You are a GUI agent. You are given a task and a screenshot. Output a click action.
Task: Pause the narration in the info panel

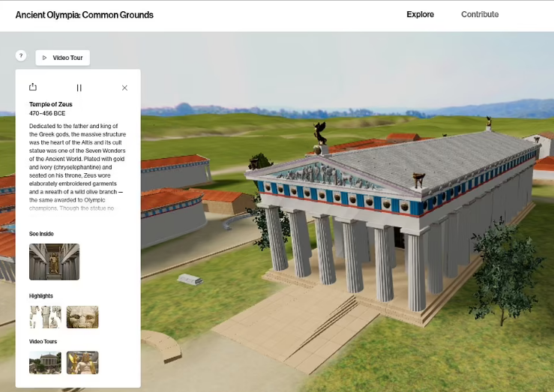[x=79, y=88]
